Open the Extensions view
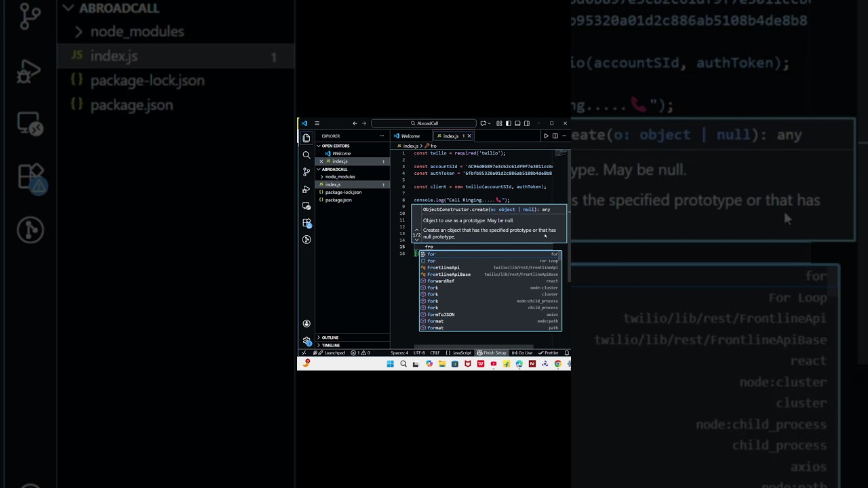This screenshot has width=868, height=488. pos(307,223)
